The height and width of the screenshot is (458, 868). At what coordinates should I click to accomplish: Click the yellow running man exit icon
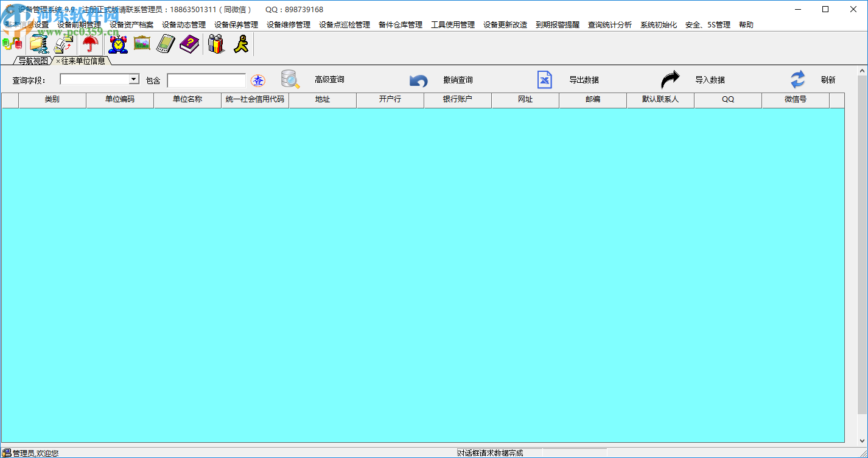[x=241, y=44]
